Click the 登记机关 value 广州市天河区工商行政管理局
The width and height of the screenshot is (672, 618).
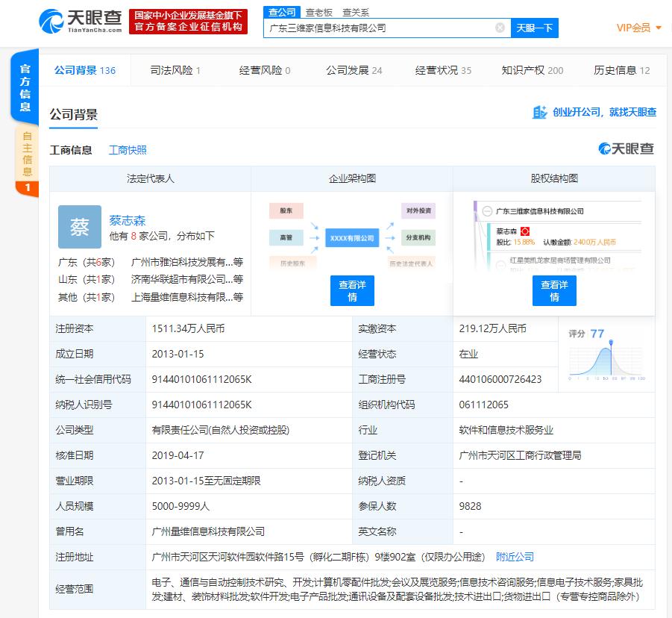pos(520,455)
